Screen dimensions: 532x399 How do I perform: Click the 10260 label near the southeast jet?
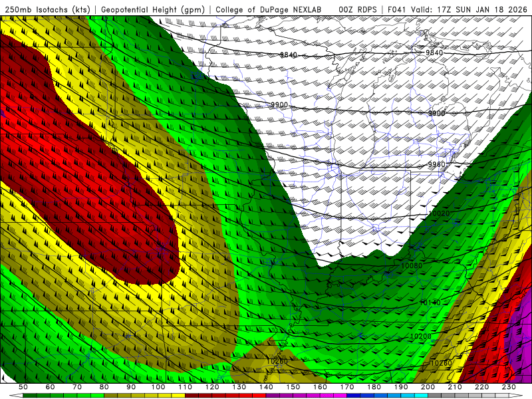coord(441,363)
